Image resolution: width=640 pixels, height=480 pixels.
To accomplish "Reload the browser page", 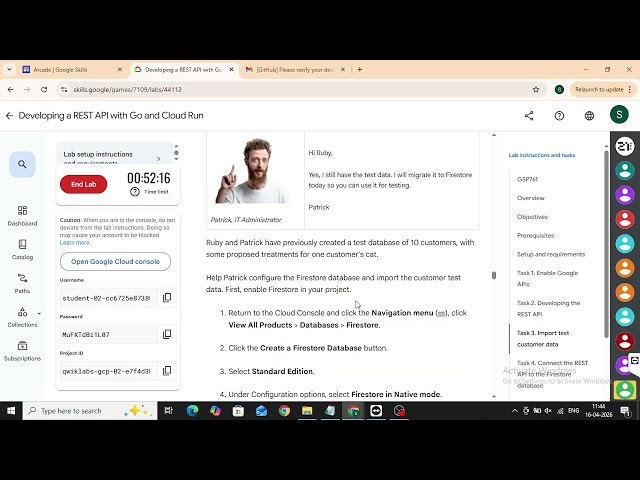I will tap(44, 90).
